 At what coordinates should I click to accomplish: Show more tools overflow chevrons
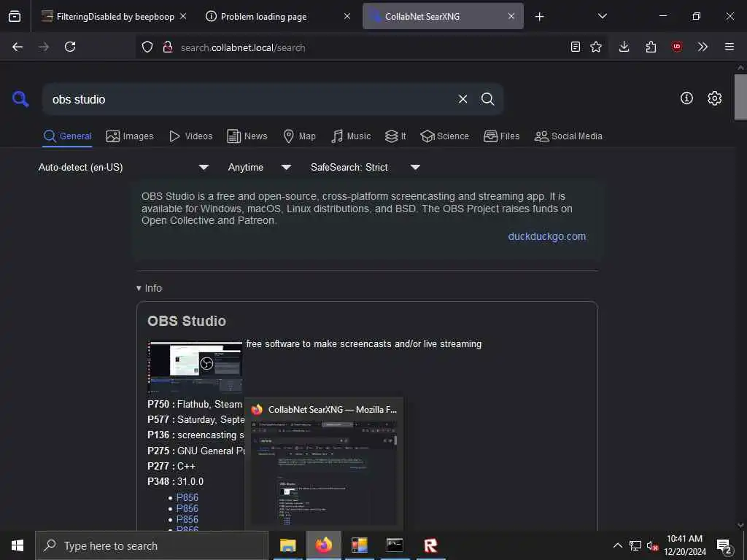coord(703,47)
